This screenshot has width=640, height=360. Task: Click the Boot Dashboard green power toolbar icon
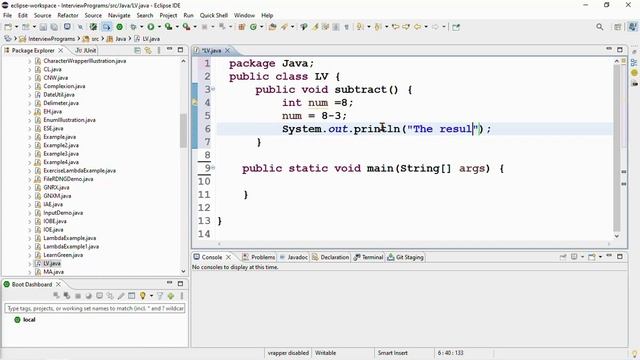coord(120,27)
